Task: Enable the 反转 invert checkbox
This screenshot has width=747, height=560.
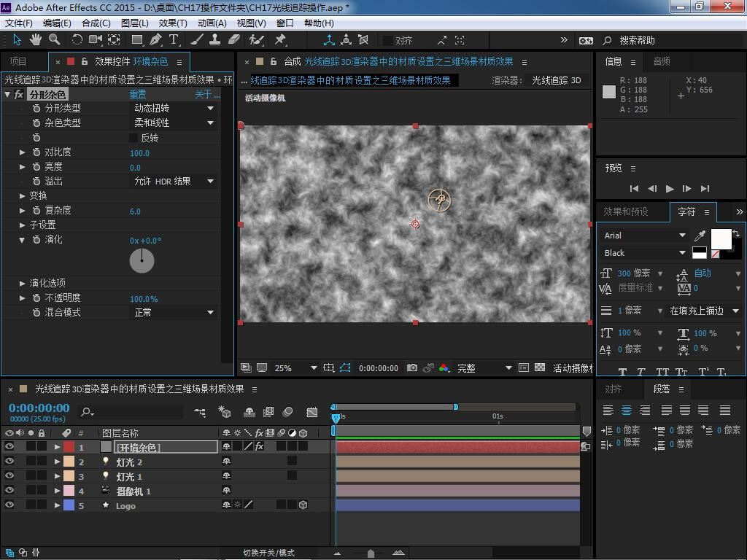Action: tap(133, 138)
